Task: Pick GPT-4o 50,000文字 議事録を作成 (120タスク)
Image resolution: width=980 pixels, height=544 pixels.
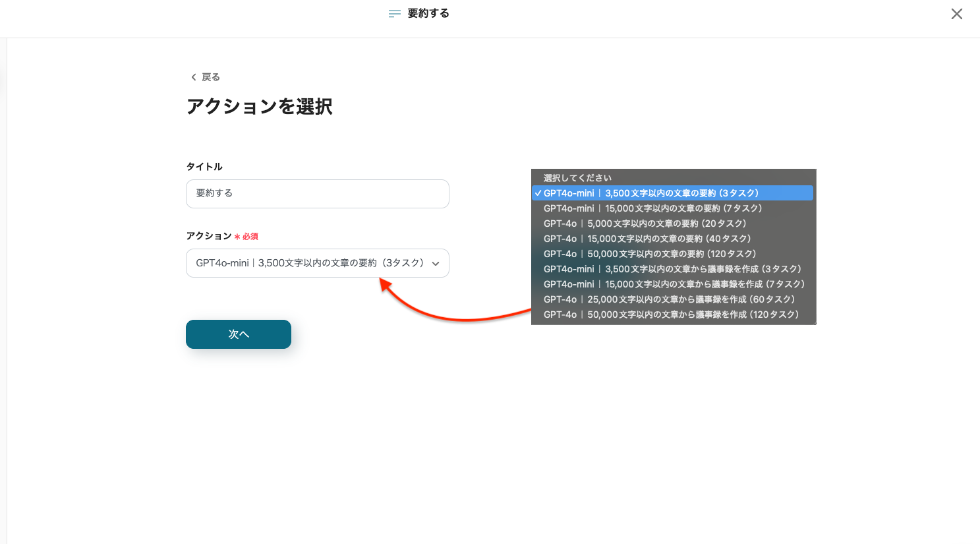Action: pyautogui.click(x=671, y=315)
